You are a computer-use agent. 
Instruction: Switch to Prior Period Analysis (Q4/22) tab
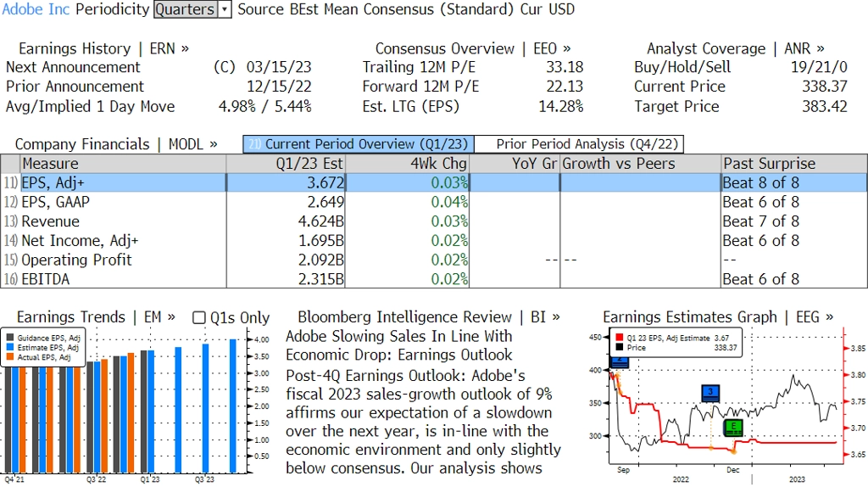pyautogui.click(x=580, y=144)
